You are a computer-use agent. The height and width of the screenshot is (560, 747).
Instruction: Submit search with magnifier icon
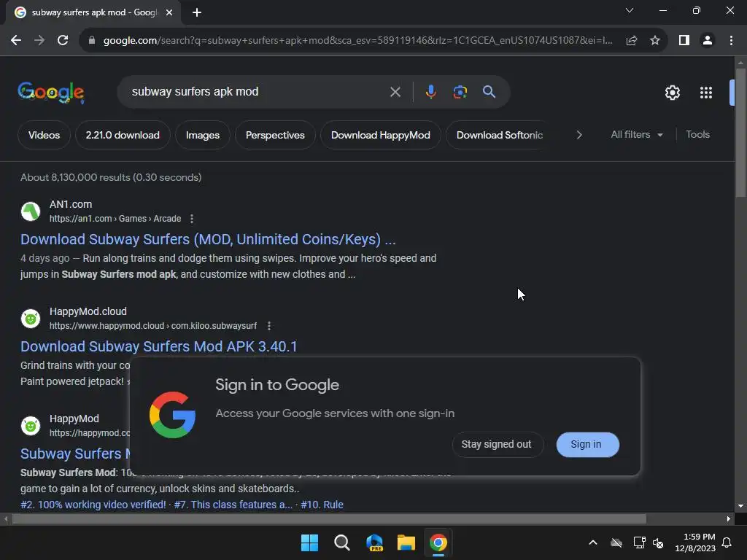[x=489, y=92]
